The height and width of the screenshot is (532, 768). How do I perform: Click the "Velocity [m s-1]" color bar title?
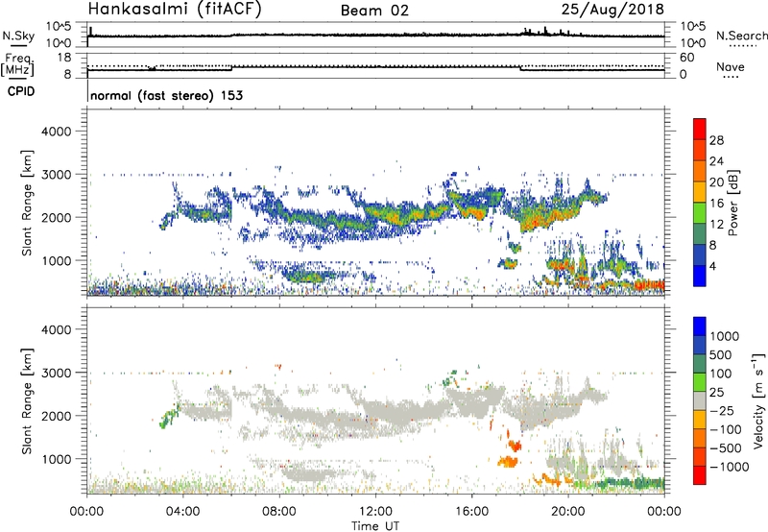point(758,400)
